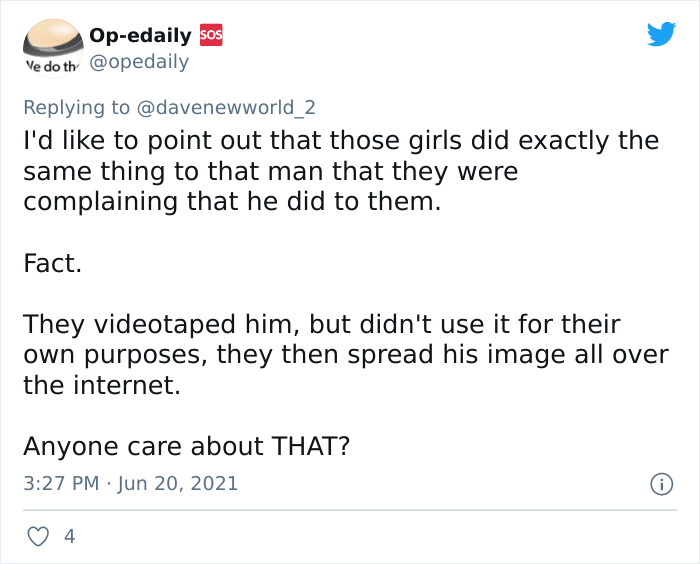Image resolution: width=700 pixels, height=564 pixels.
Task: Click the Twitter bird logo
Action: (x=661, y=35)
